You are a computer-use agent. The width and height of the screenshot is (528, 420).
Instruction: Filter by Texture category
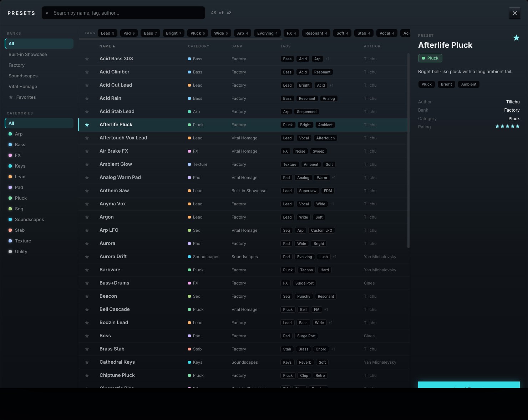39,241
